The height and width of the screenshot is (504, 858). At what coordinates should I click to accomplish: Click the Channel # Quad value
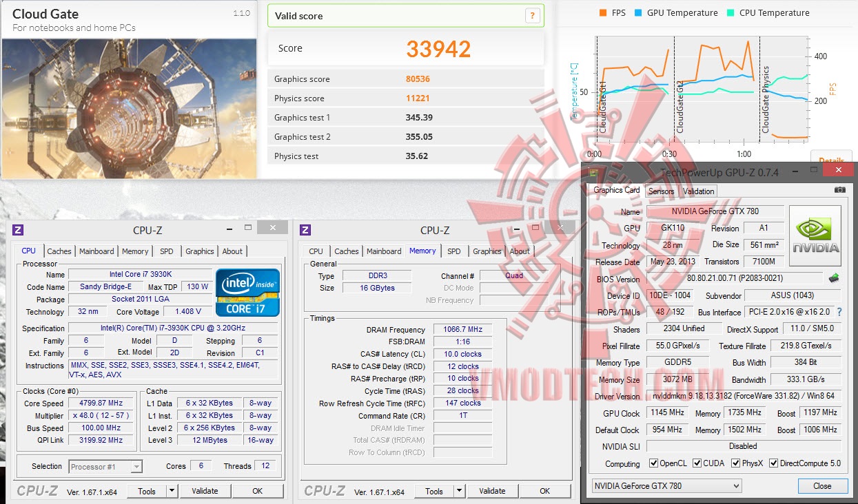click(x=514, y=275)
